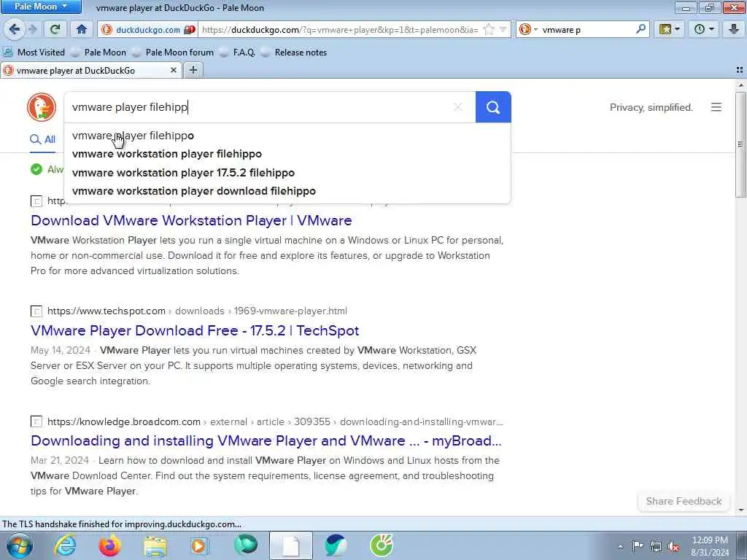This screenshot has height=560, width=747.
Task: Launch Internet Explorer from the taskbar
Action: pos(64,545)
